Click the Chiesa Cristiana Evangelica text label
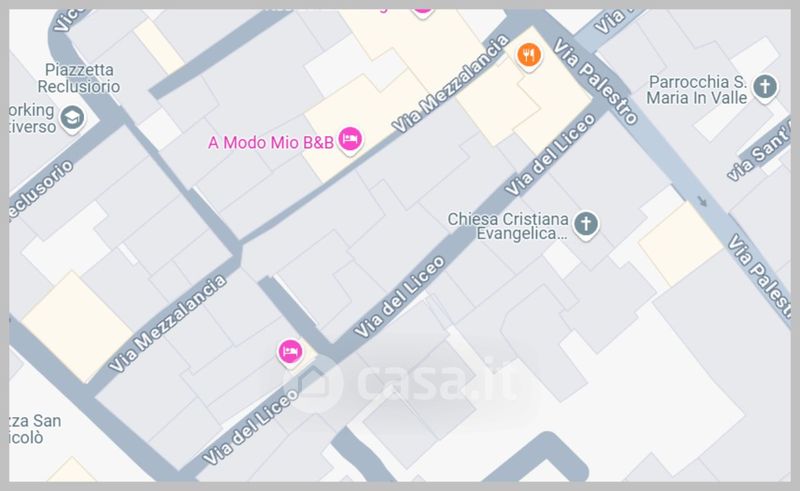The image size is (800, 491). [x=508, y=226]
